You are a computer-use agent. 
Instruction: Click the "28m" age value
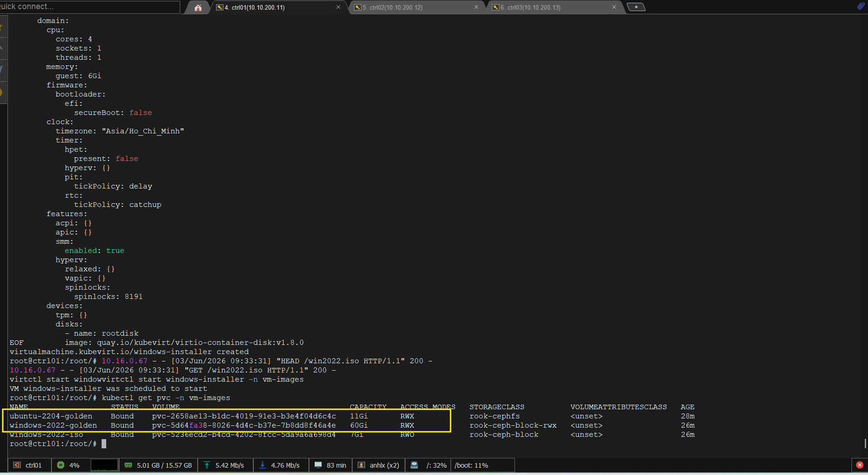pos(688,416)
